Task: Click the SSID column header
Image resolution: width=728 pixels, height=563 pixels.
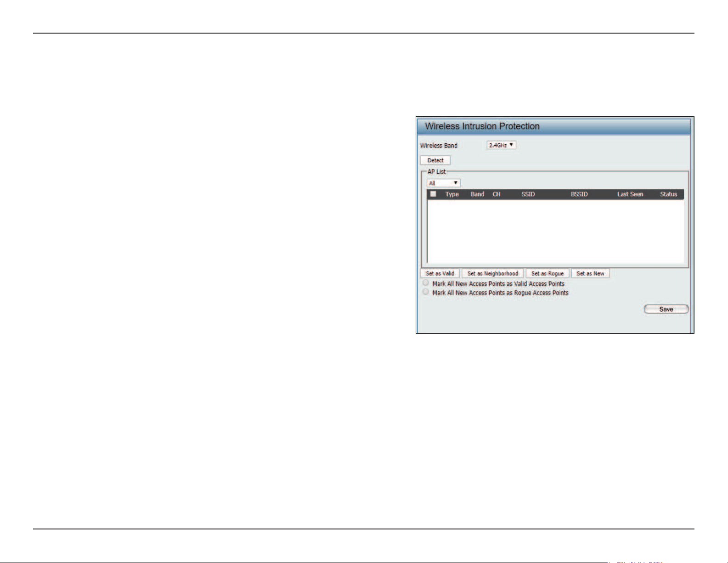Action: (x=528, y=194)
